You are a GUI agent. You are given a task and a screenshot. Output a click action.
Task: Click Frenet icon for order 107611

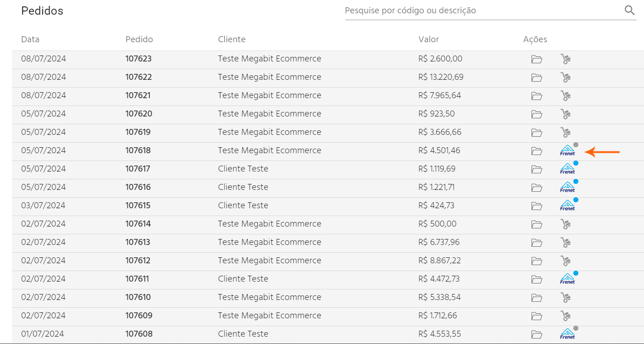pos(567,279)
